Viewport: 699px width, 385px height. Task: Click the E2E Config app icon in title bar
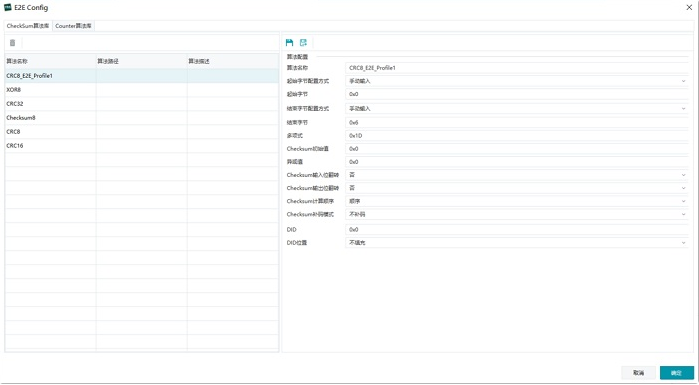(x=8, y=7)
